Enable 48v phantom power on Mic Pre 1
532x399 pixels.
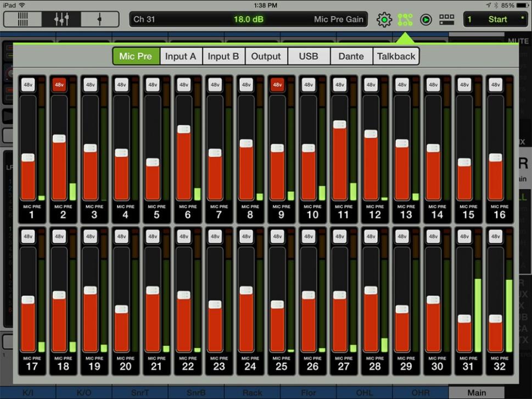click(29, 85)
